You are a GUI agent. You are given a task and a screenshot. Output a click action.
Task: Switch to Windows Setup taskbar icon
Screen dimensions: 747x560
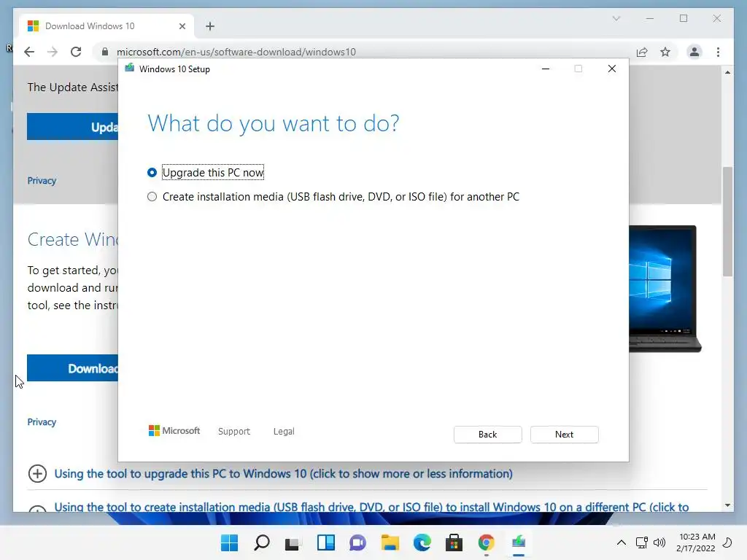pos(519,542)
